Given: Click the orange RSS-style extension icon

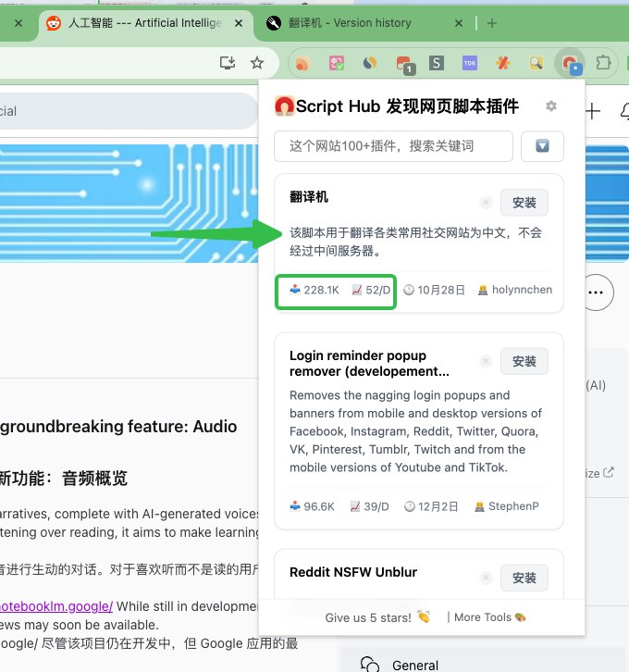Looking at the screenshot, I should (302, 63).
